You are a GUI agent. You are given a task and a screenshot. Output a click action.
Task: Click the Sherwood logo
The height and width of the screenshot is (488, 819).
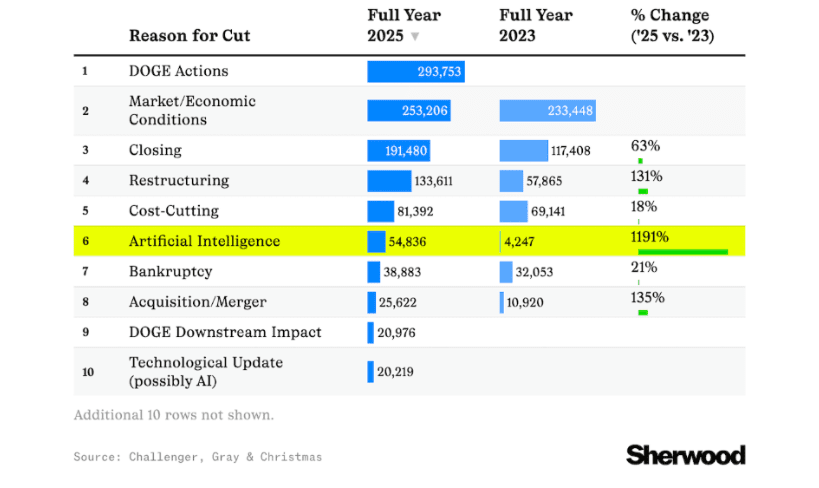685,455
